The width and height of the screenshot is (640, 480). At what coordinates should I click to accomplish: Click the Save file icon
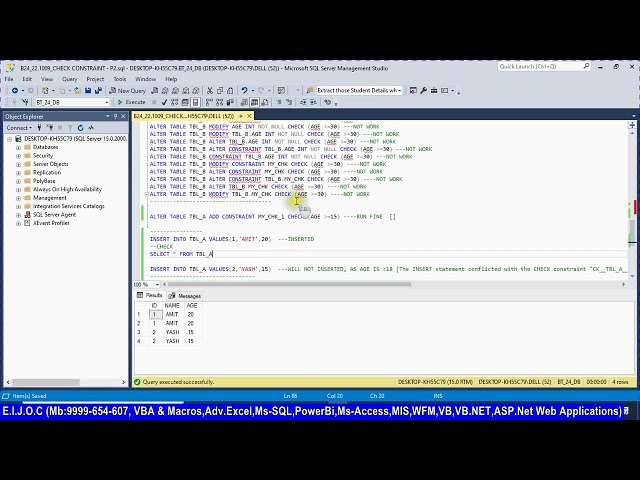click(88, 91)
